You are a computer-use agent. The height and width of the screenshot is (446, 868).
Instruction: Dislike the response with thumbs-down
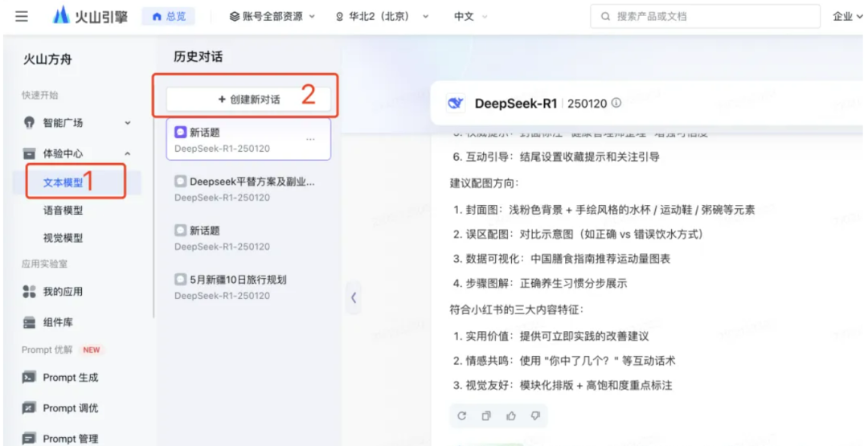534,415
